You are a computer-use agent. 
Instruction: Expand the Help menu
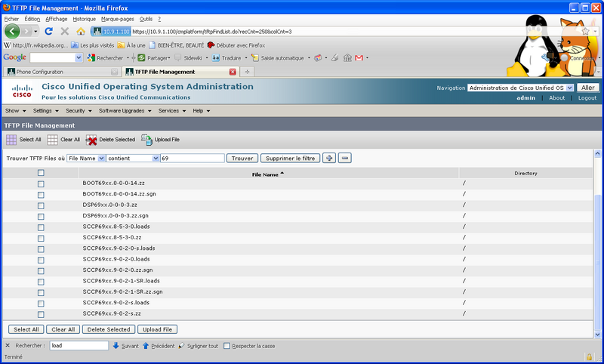(x=202, y=110)
